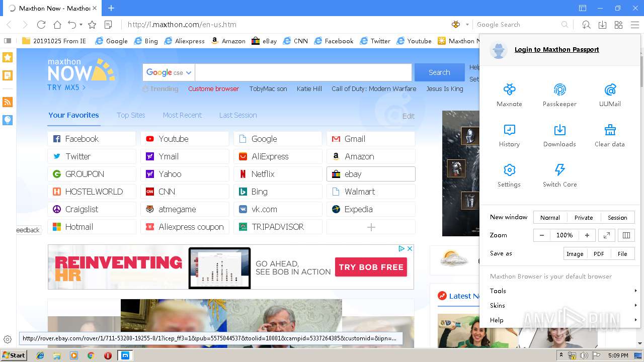This screenshot has width=644, height=362.
Task: Open extensions grid icon in toolbar
Action: [618, 25]
